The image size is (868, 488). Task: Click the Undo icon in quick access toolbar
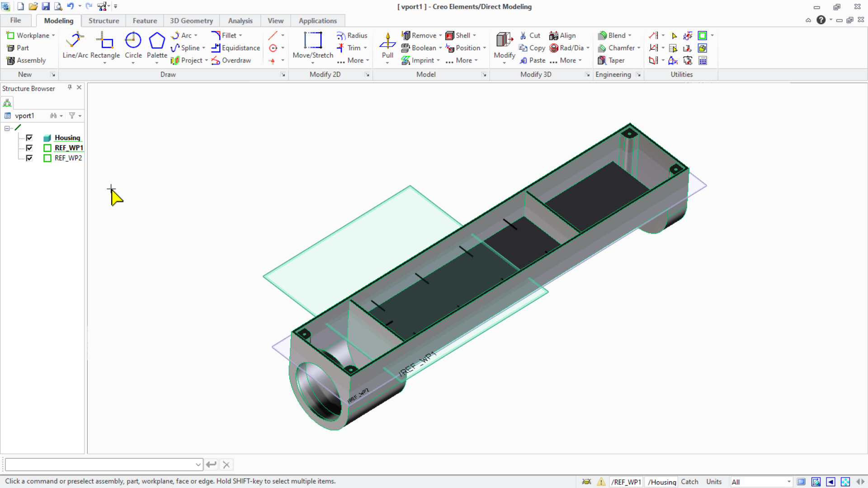[70, 6]
